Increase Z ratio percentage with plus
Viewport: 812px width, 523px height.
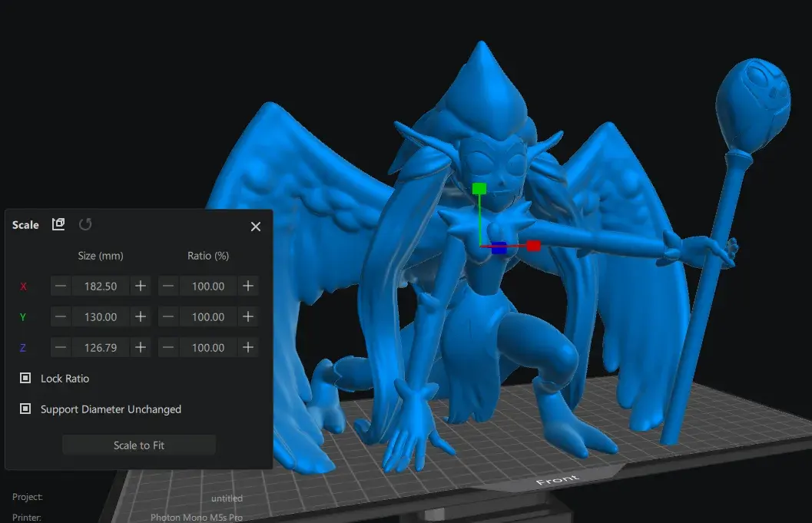tap(248, 347)
